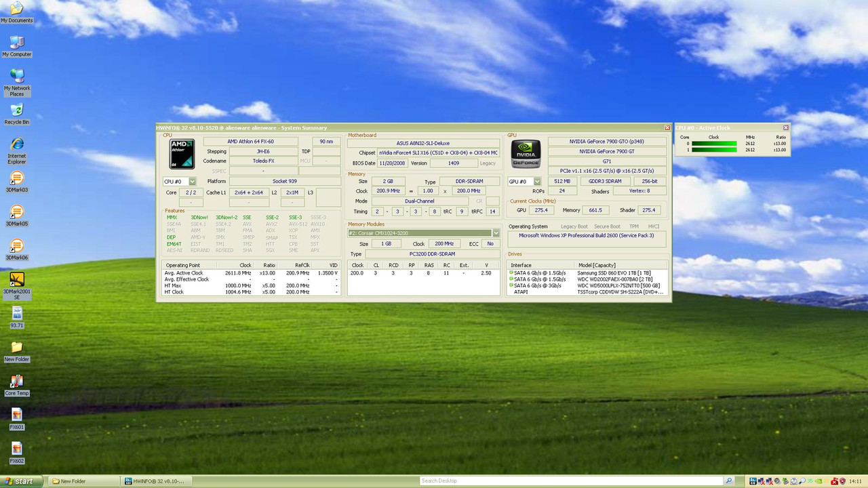
Task: Click the AMD Athlon 64 logo
Action: [x=182, y=154]
